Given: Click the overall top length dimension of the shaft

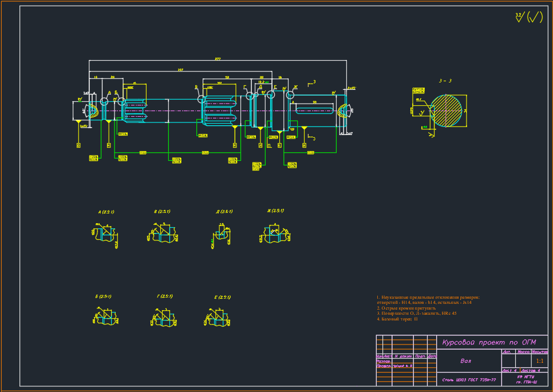Looking at the screenshot, I should 218,60.
